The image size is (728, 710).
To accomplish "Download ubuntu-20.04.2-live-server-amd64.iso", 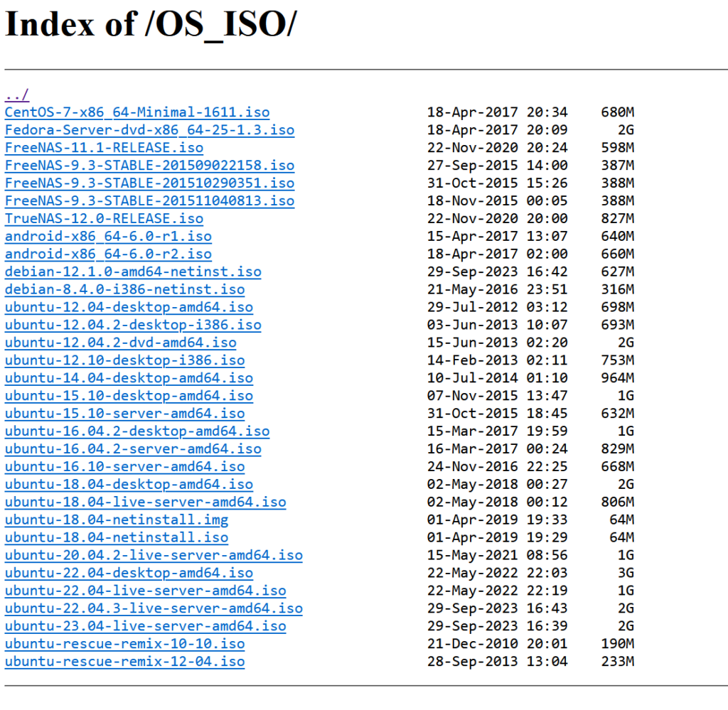I will pos(154,555).
